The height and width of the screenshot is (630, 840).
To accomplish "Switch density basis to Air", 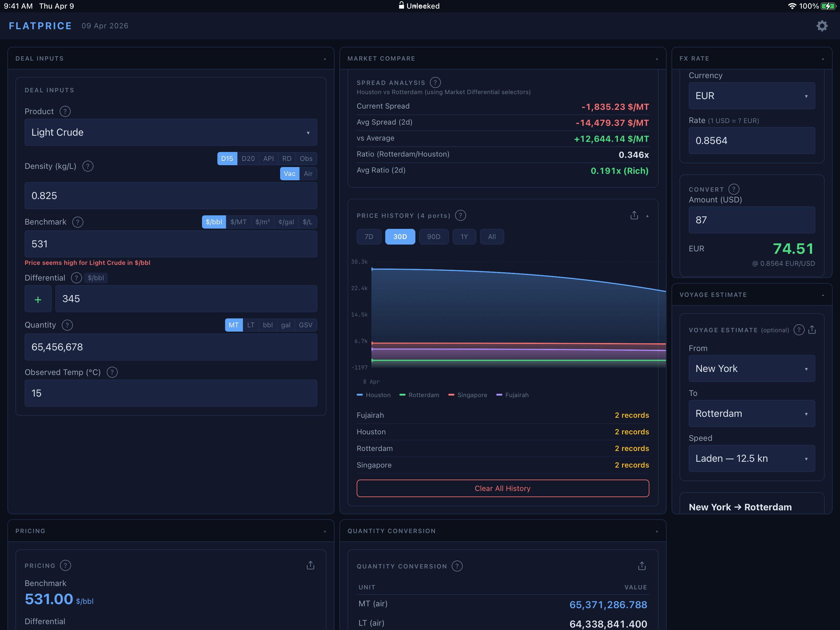I will [x=308, y=173].
